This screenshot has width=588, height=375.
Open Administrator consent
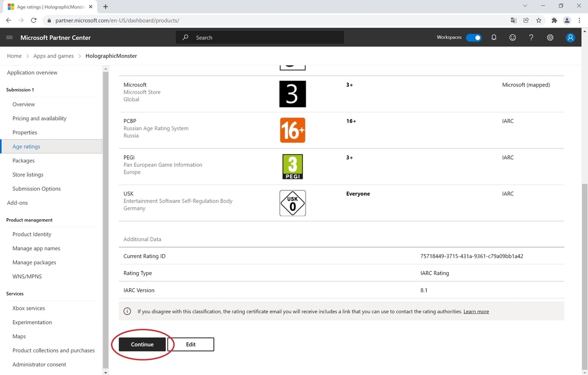pyautogui.click(x=39, y=365)
